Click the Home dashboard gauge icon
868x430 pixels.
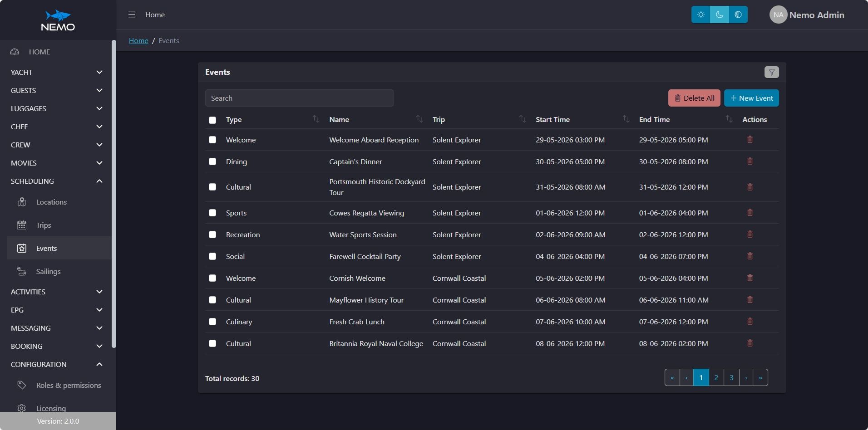click(x=15, y=52)
